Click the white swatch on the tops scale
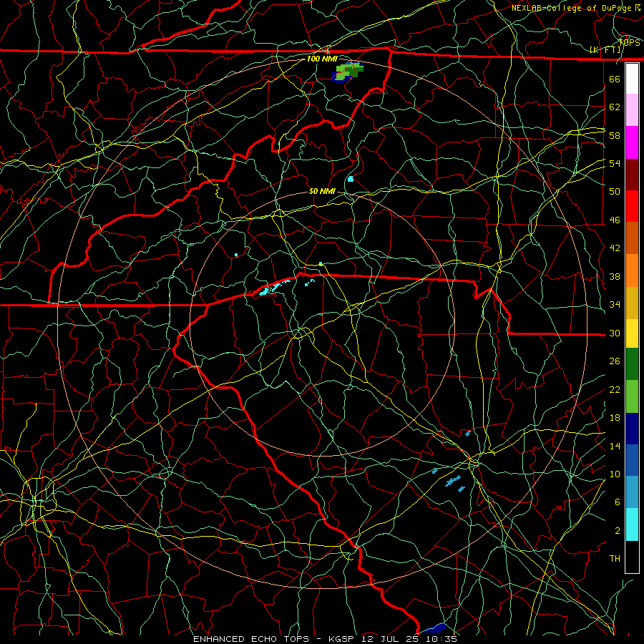The image size is (644, 644). point(632,79)
